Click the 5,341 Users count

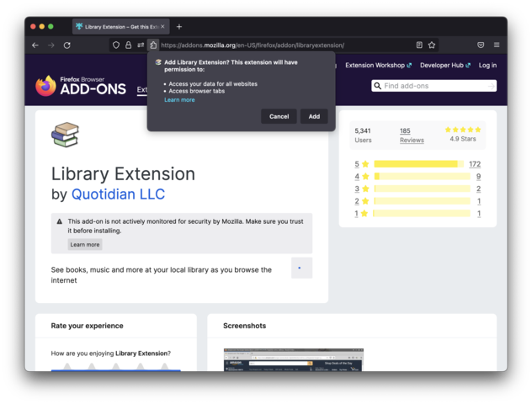click(x=363, y=136)
